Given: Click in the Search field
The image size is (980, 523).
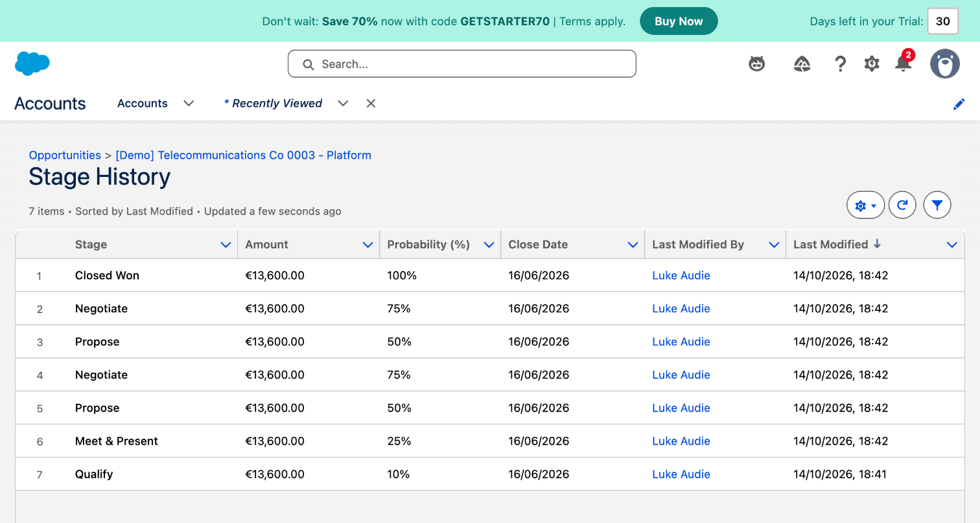Looking at the screenshot, I should 461,64.
